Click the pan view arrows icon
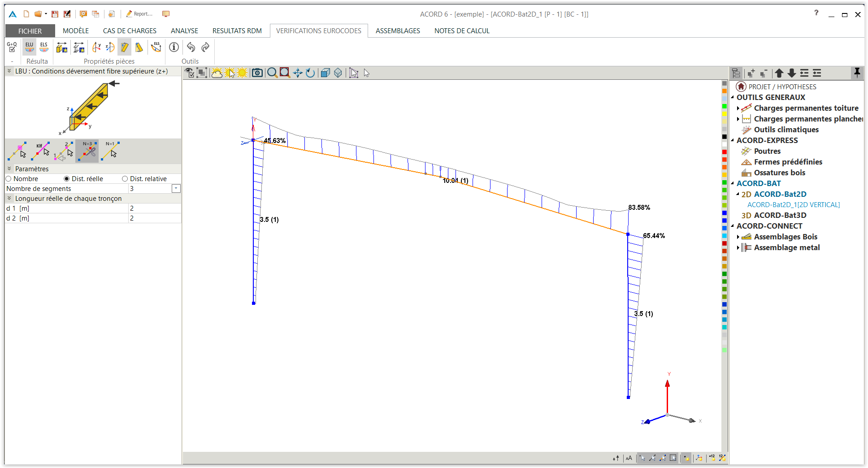The image size is (868, 468). [x=297, y=73]
